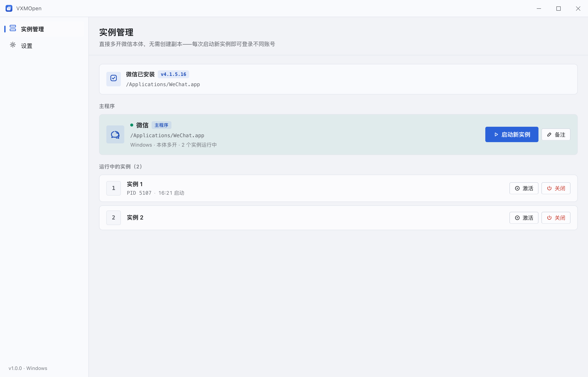Launch a new instance with 启动新实例
This screenshot has height=377, width=588.
(x=512, y=134)
